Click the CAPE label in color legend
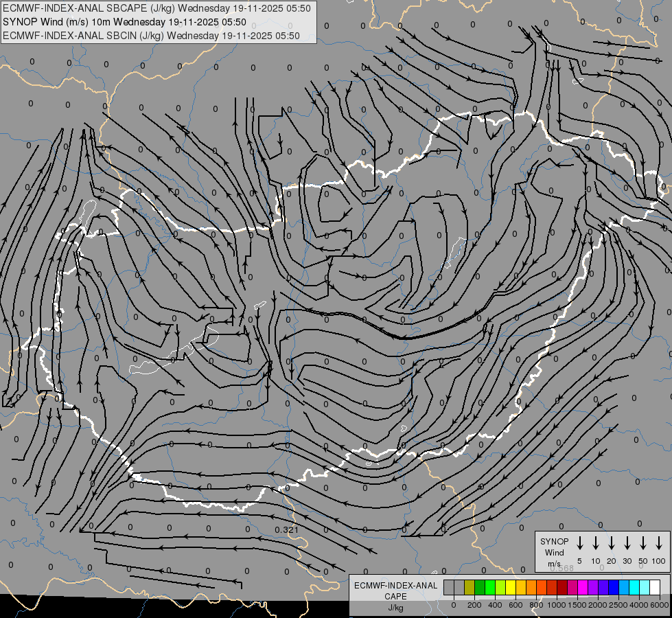Viewport: 672px width, 618px height. [395, 597]
